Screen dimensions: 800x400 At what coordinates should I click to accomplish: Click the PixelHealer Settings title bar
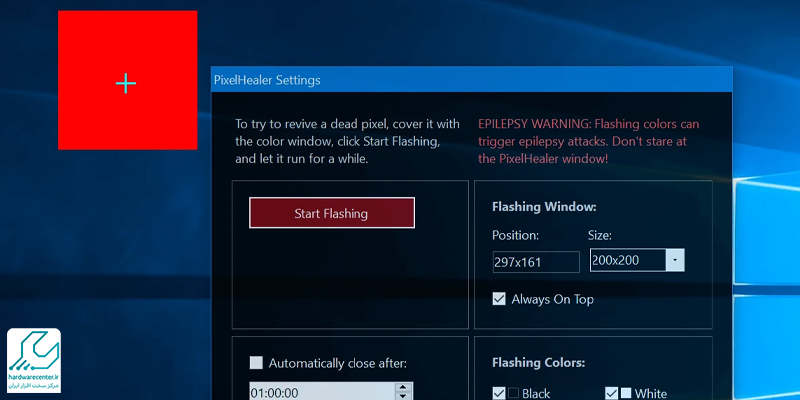(400, 80)
